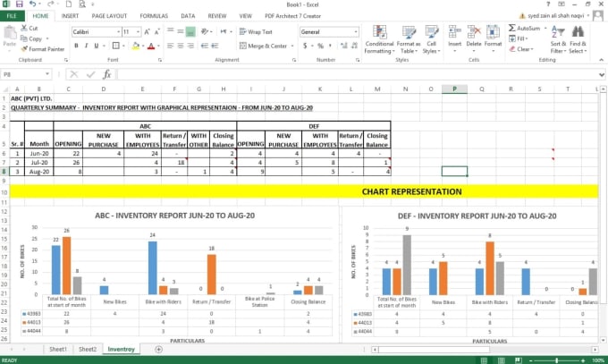Open Find & Select
608x364 pixels.
tap(578, 39)
